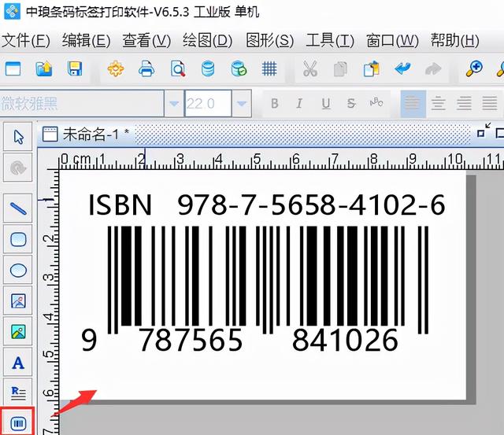The width and height of the screenshot is (504, 435).
Task: Select the text A tool
Action: tap(18, 363)
